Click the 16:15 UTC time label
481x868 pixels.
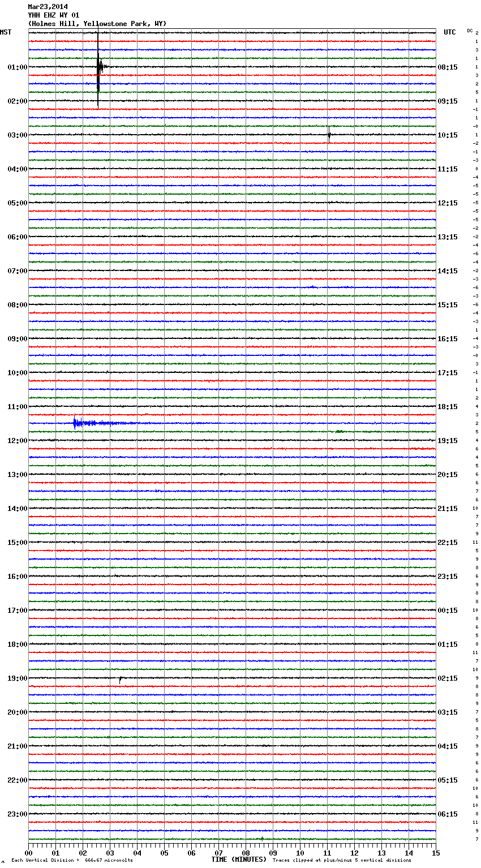tap(448, 339)
